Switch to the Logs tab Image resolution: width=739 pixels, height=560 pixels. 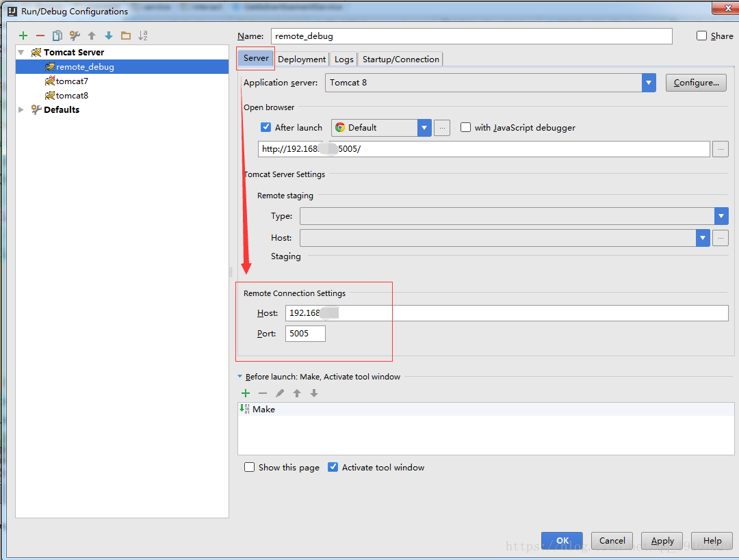344,59
